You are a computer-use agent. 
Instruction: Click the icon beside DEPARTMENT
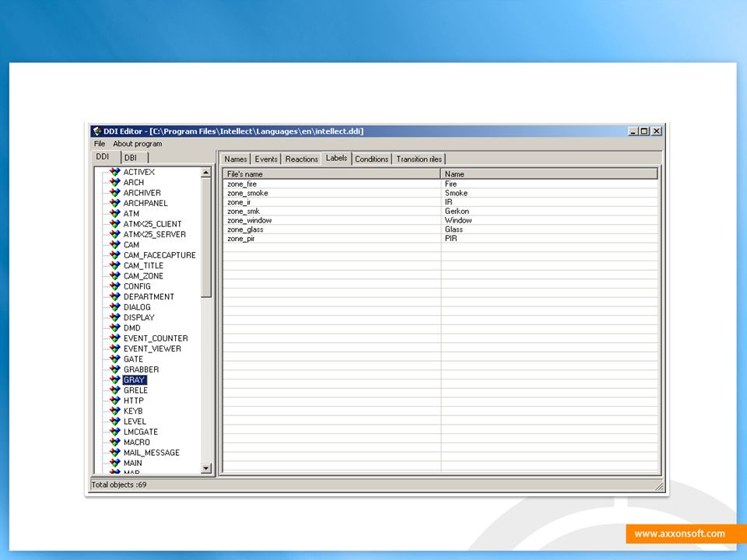click(115, 296)
